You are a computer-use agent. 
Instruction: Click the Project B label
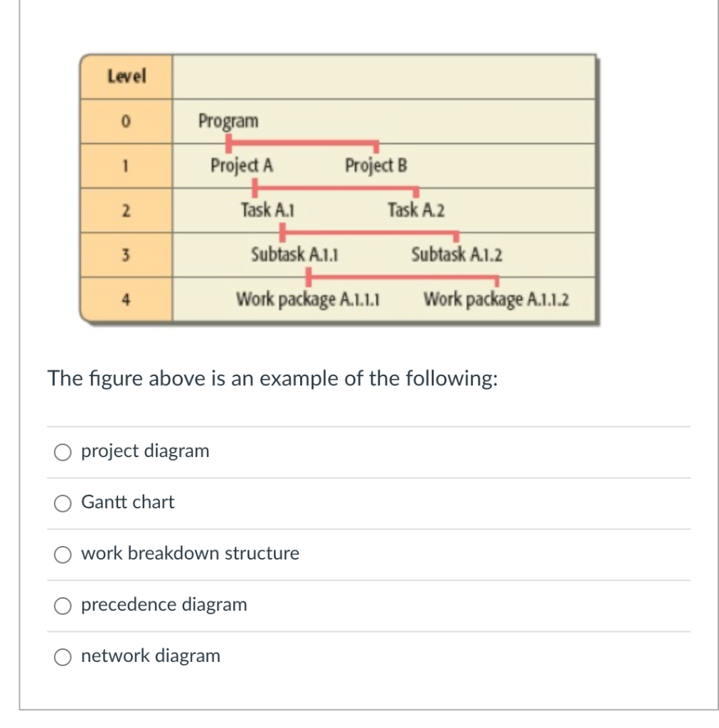pos(375,166)
